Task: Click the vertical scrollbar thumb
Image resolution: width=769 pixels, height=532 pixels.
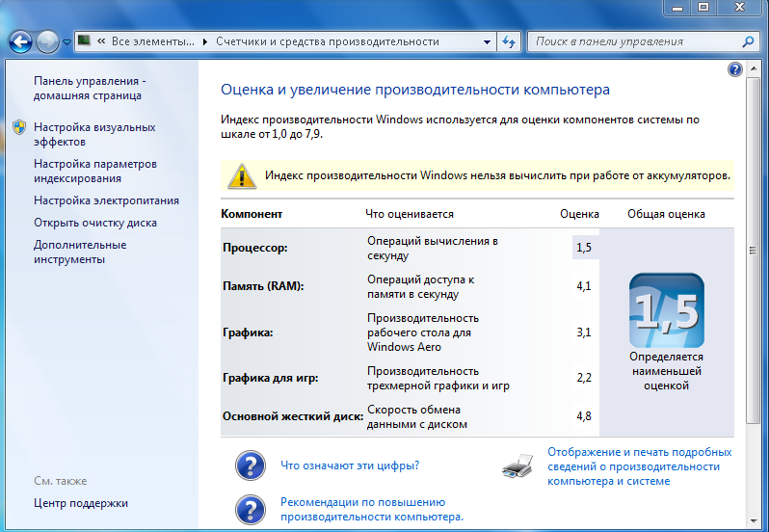Action: (x=753, y=250)
